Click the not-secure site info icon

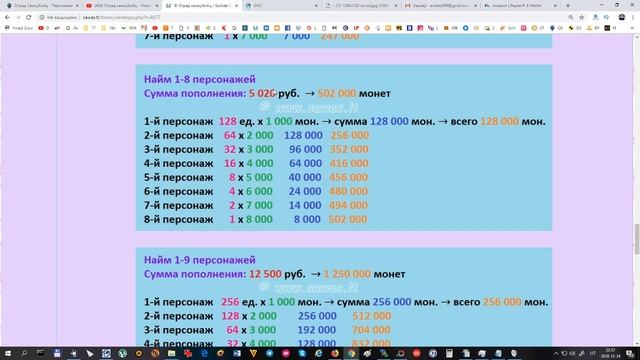tap(42, 18)
